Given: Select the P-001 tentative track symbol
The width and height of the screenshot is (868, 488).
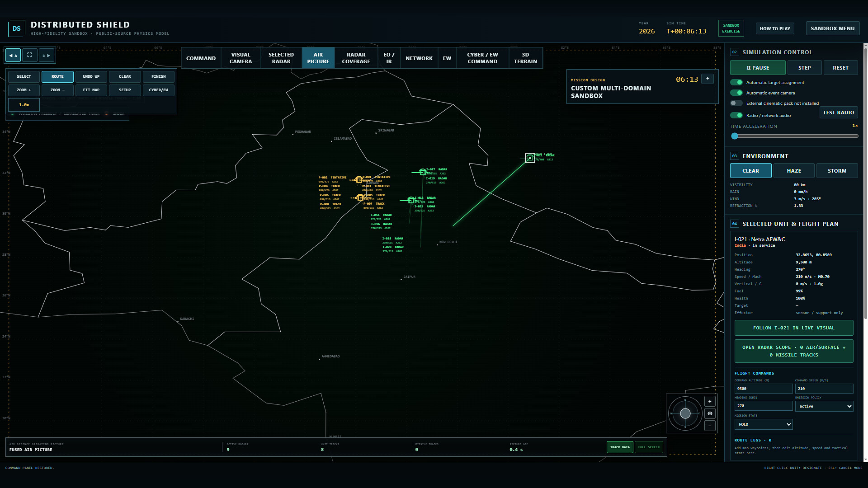Looking at the screenshot, I should tap(359, 180).
